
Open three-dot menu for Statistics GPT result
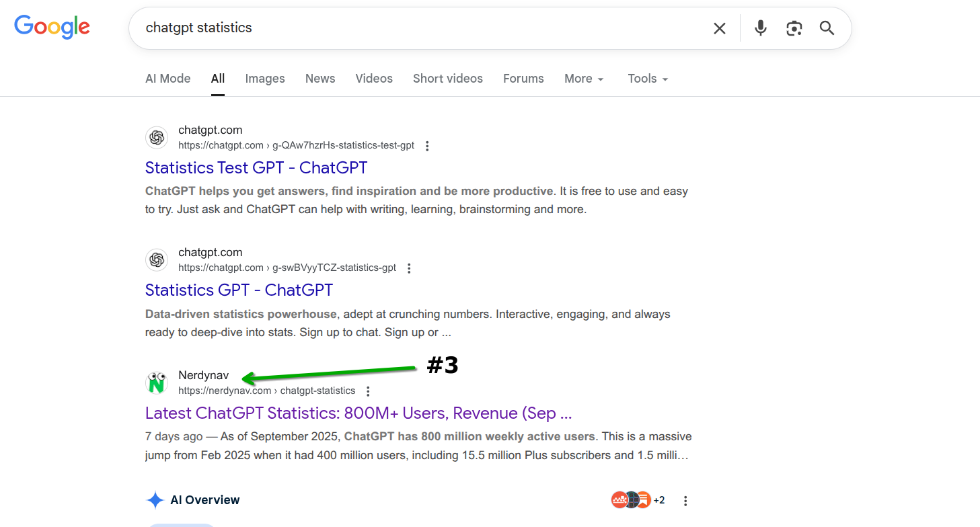click(409, 268)
